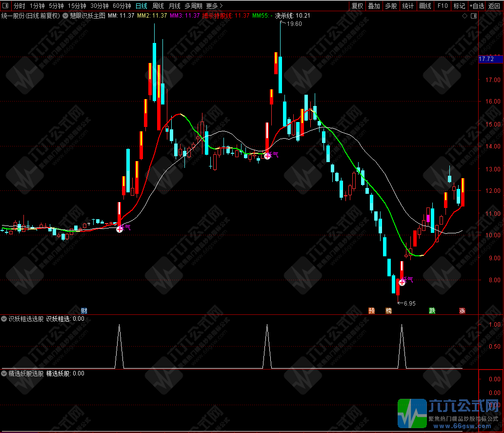
Task: Select the 日线 daily chart tab
Action: coord(141,6)
